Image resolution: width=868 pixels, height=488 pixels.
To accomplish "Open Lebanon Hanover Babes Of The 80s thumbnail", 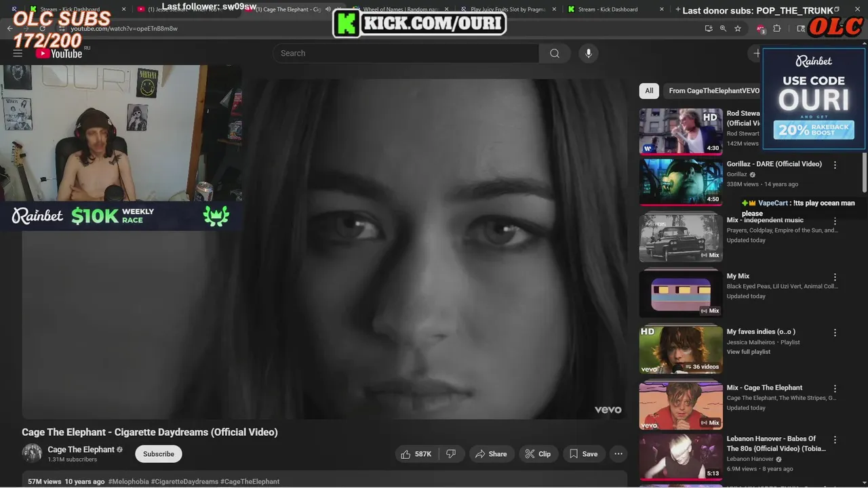I will 681,456.
